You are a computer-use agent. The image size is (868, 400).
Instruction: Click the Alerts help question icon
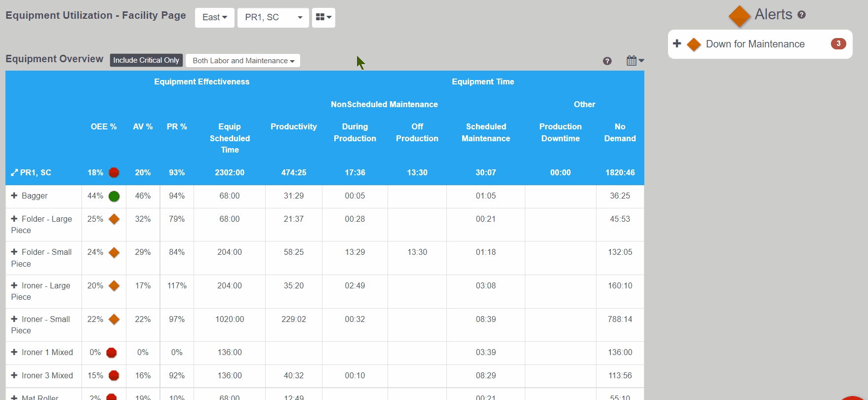pos(801,15)
